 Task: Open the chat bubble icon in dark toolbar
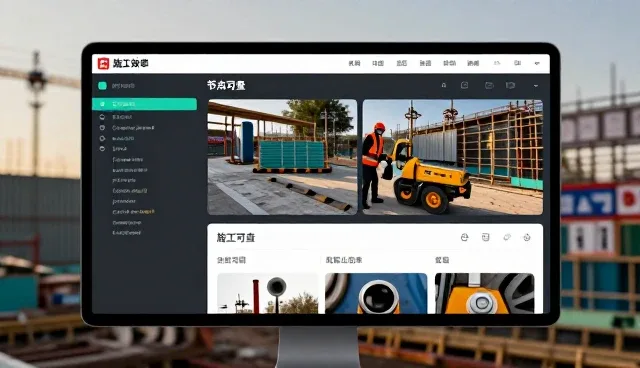(x=510, y=85)
